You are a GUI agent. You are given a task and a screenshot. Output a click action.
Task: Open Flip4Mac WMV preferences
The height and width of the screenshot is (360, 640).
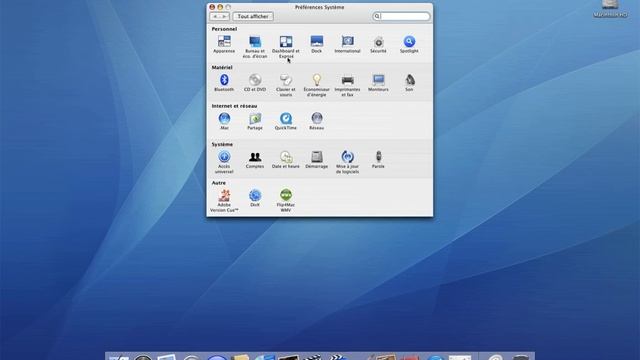tap(286, 200)
